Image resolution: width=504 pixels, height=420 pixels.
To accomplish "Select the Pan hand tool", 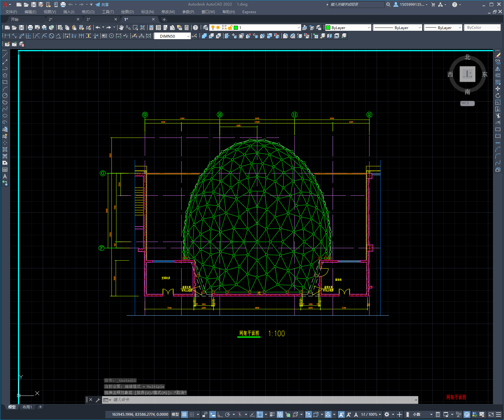I will 121,28.
